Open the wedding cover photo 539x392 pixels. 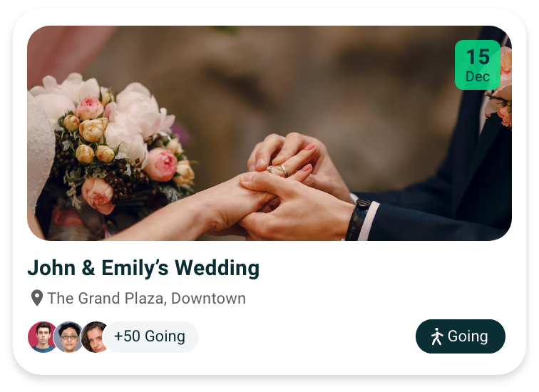tap(269, 133)
